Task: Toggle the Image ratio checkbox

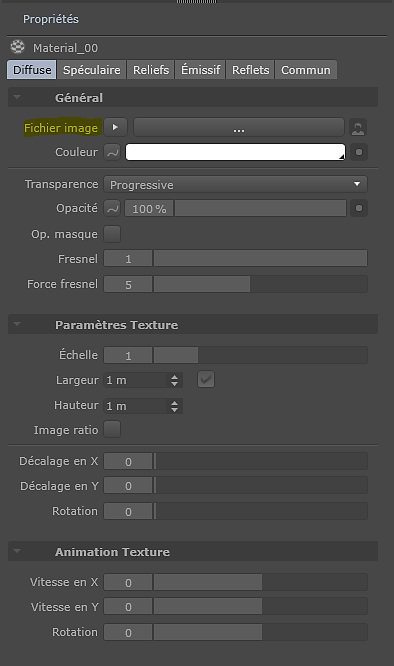Action: click(112, 429)
